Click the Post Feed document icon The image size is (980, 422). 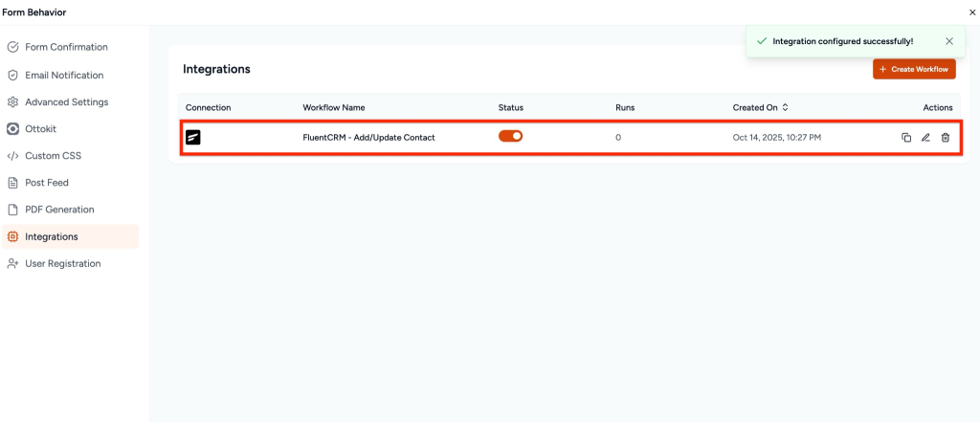pos(12,183)
